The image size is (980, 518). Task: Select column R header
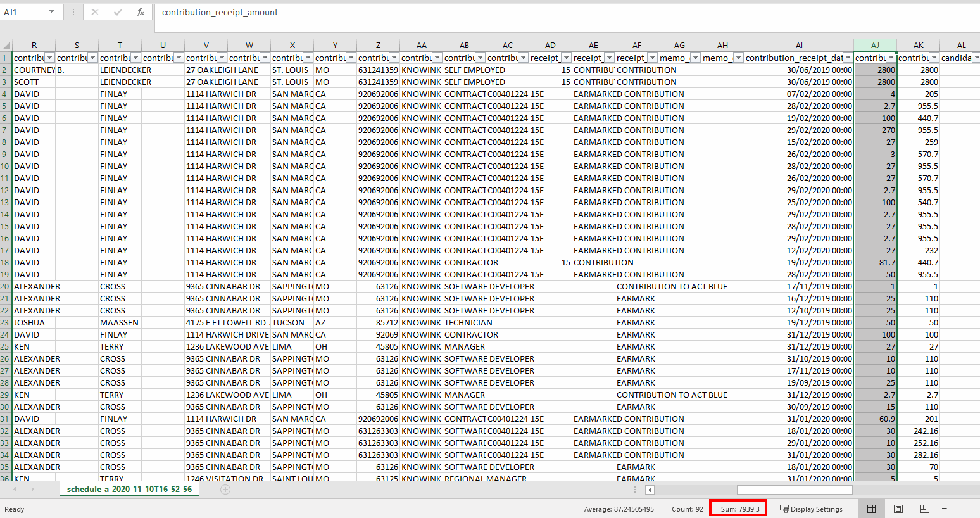point(34,46)
